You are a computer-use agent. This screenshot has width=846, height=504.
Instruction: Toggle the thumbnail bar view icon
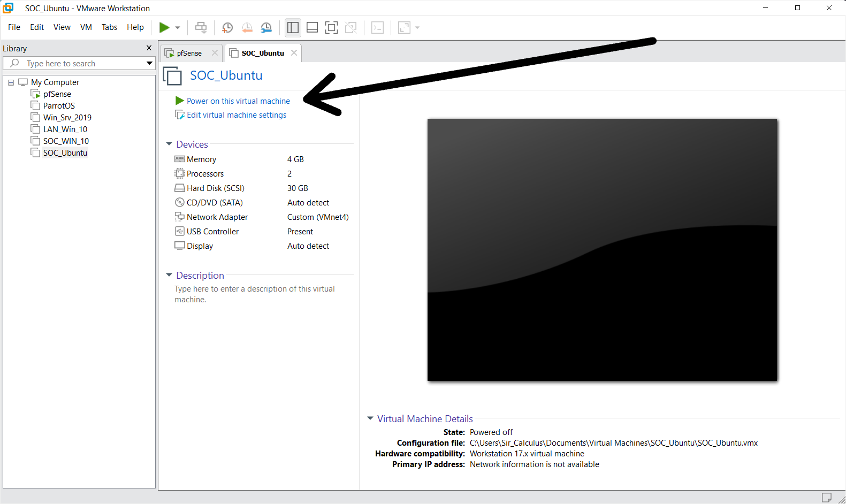click(x=313, y=28)
